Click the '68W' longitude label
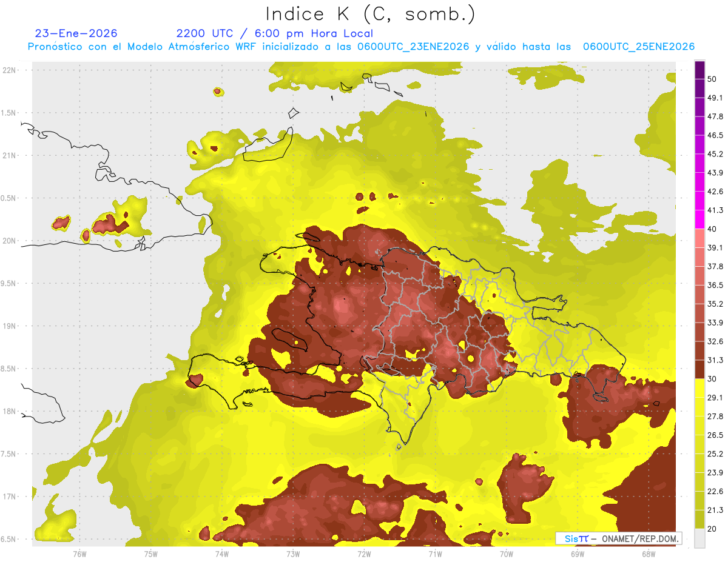Viewport: 728px width, 562px height. (x=649, y=554)
